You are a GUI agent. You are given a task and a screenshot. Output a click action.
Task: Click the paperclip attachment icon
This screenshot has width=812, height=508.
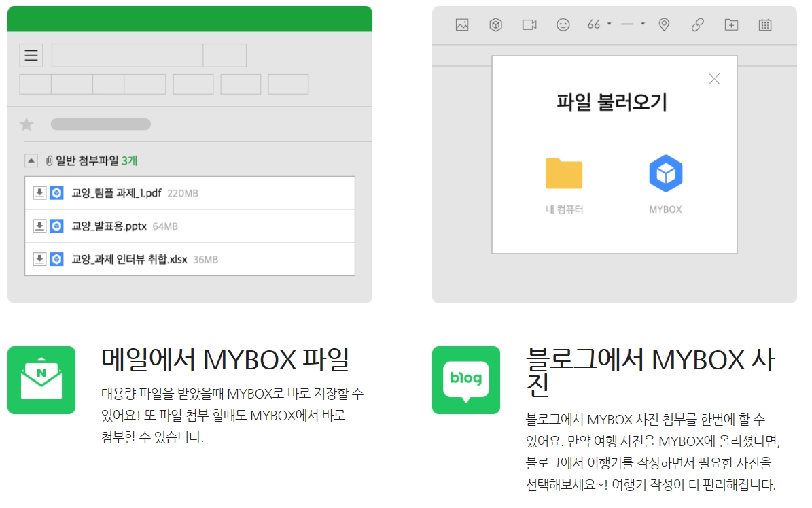[49, 160]
